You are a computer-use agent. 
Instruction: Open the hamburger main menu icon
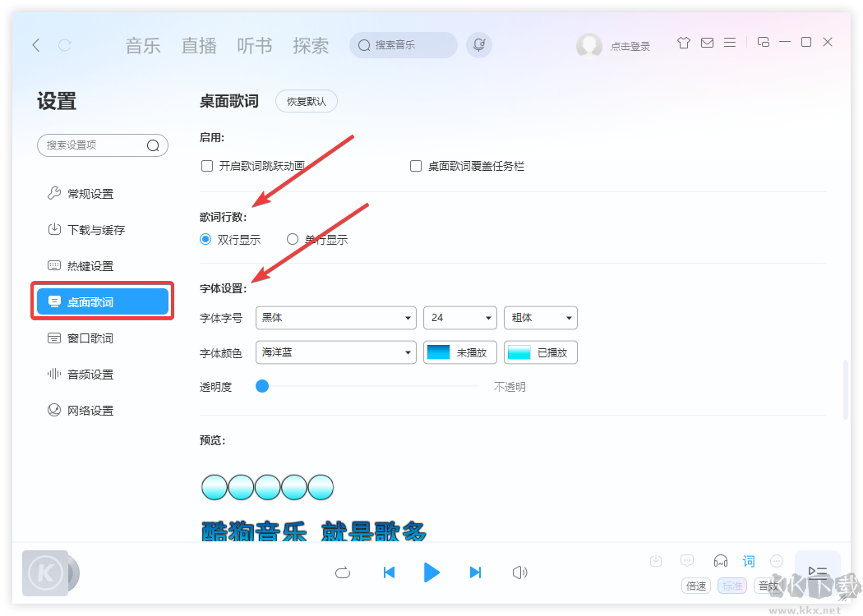pyautogui.click(x=730, y=42)
